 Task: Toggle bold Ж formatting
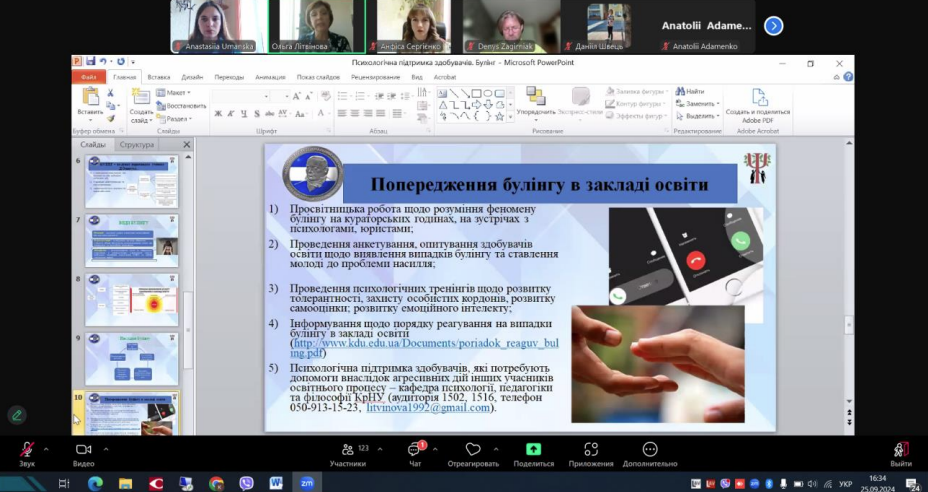[218, 114]
